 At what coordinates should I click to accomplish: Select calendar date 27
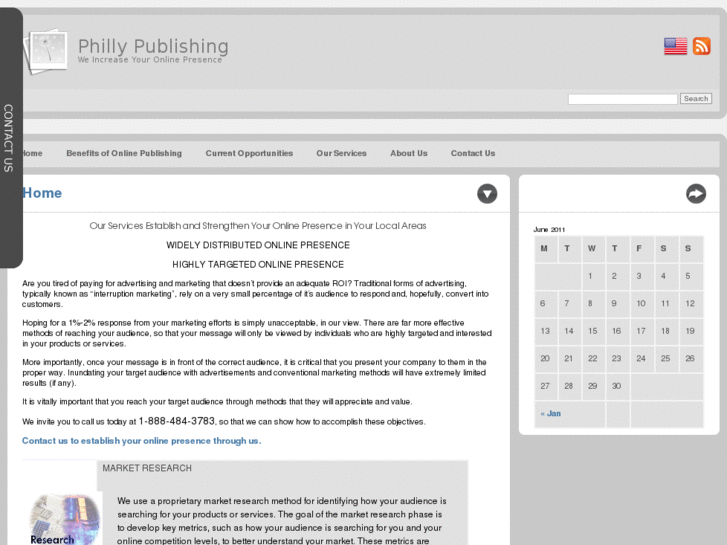click(545, 386)
